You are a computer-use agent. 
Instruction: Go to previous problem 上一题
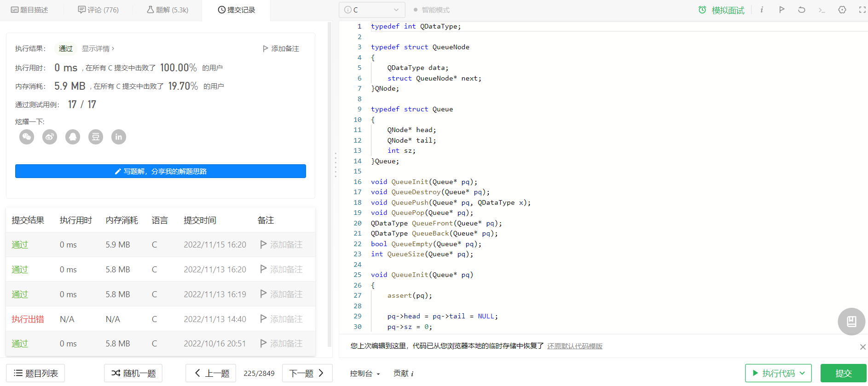click(x=211, y=373)
